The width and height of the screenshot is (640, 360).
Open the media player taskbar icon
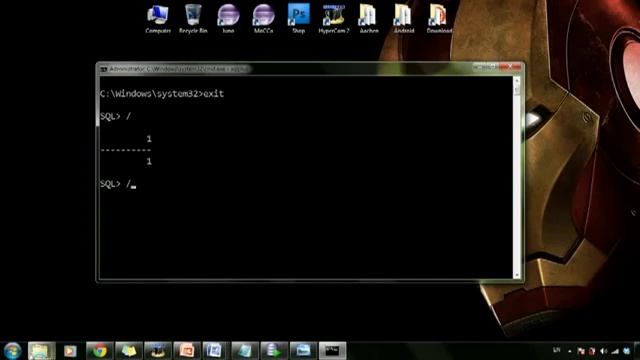pos(70,351)
